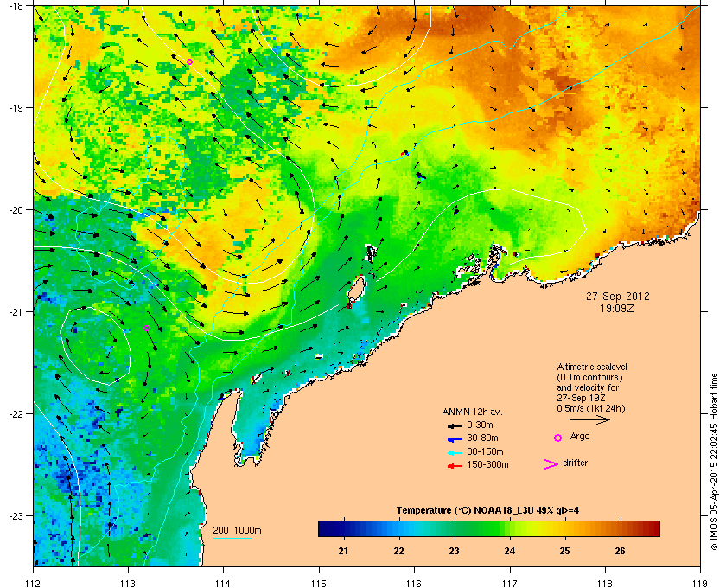Click the '30-80m' depth label

pyautogui.click(x=482, y=438)
